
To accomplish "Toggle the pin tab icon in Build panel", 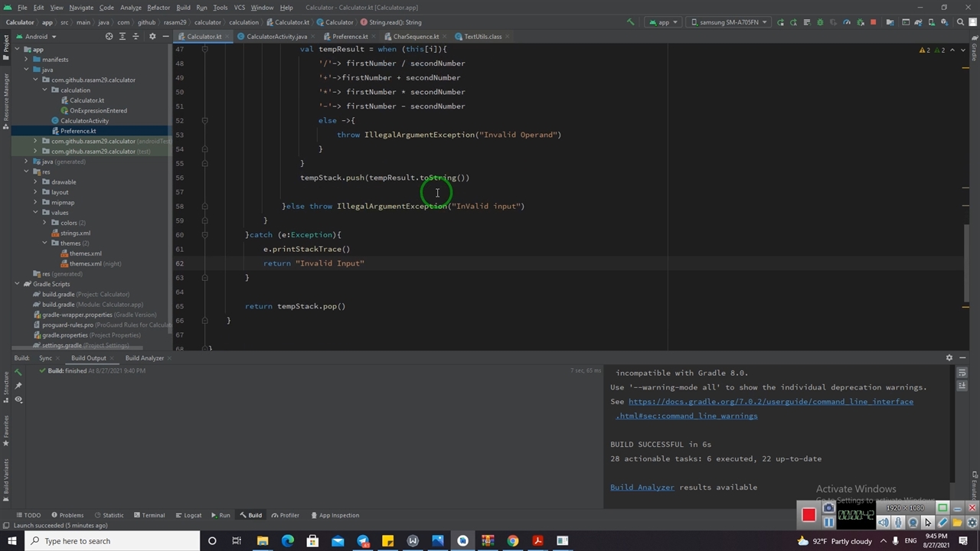I will coord(18,386).
